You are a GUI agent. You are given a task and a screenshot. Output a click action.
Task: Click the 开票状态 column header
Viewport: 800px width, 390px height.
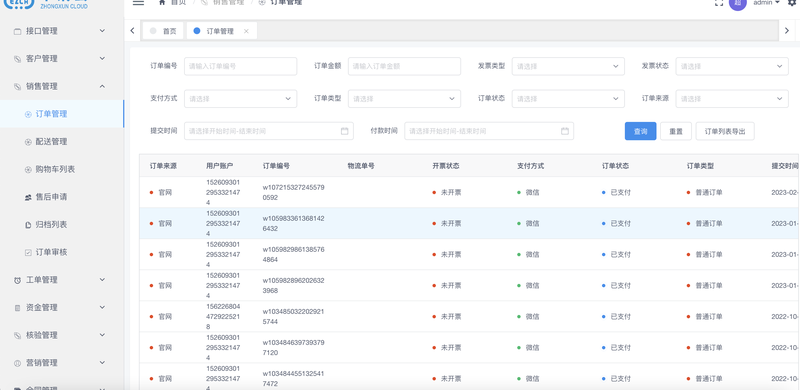(445, 166)
